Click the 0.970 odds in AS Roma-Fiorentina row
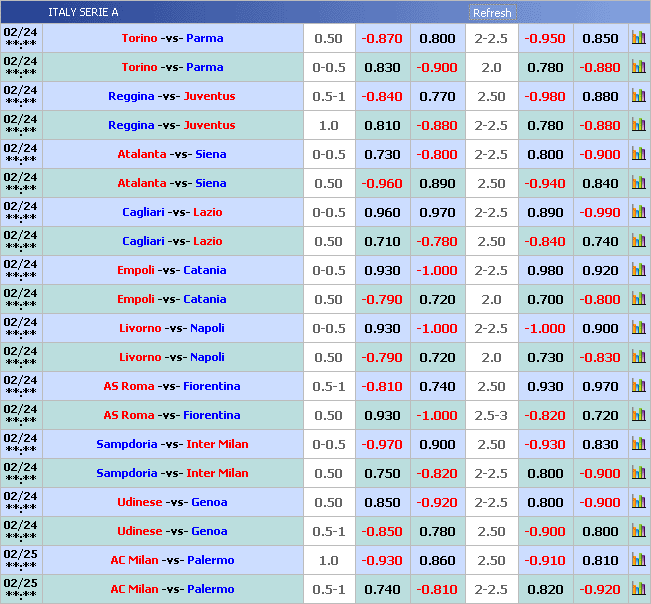The image size is (651, 604). point(600,387)
